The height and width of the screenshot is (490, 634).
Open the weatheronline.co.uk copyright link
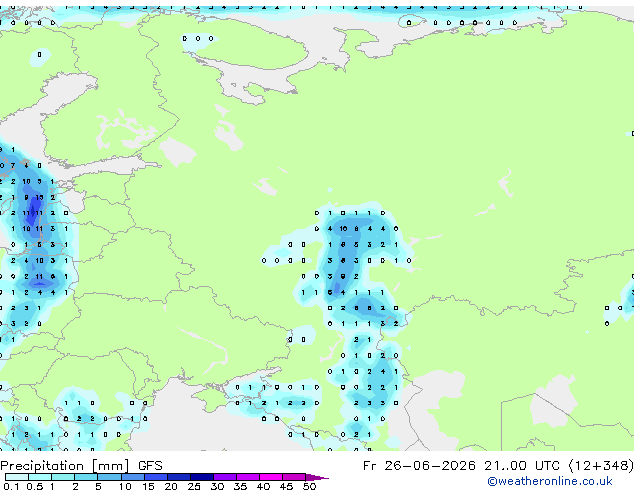click(x=549, y=481)
